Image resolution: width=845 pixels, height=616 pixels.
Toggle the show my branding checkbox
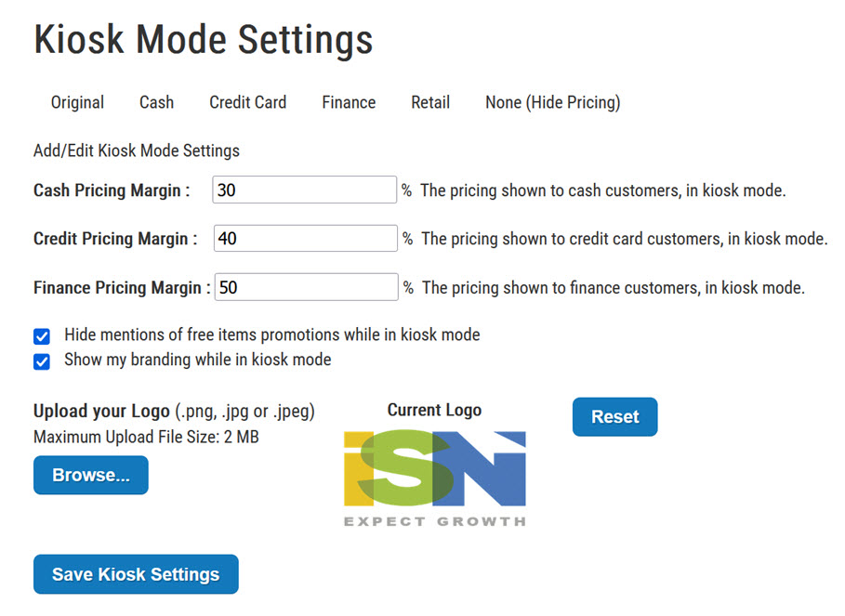[42, 361]
